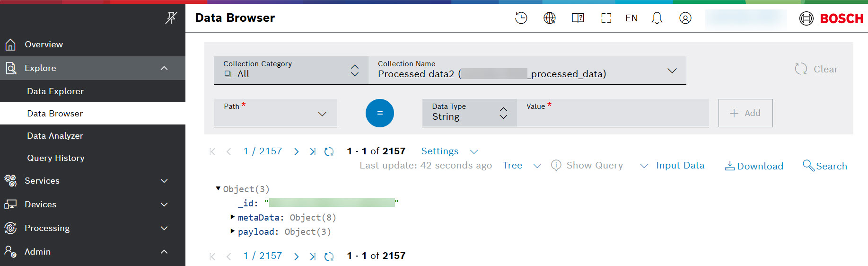Expand the payload object node
The height and width of the screenshot is (266, 868).
232,231
